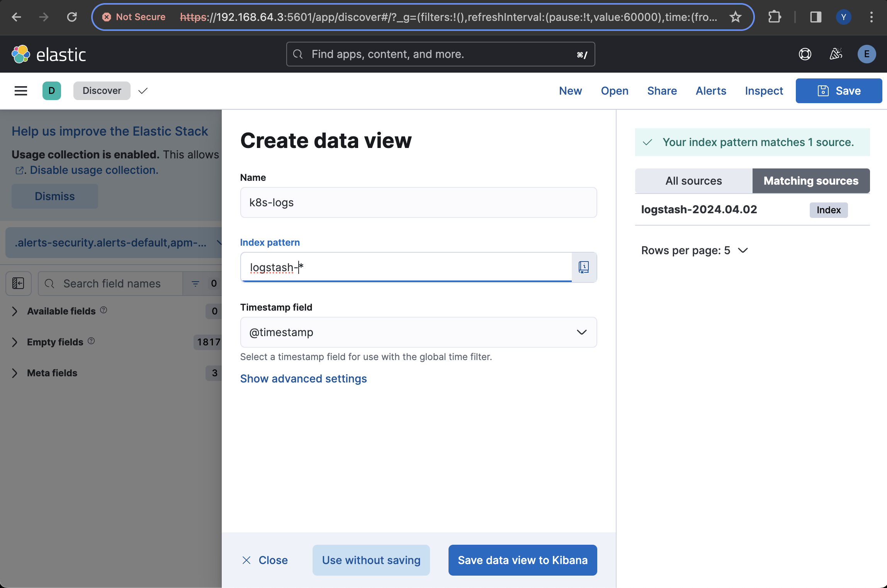Click Share in the top menu
This screenshot has height=588, width=887.
662,91
